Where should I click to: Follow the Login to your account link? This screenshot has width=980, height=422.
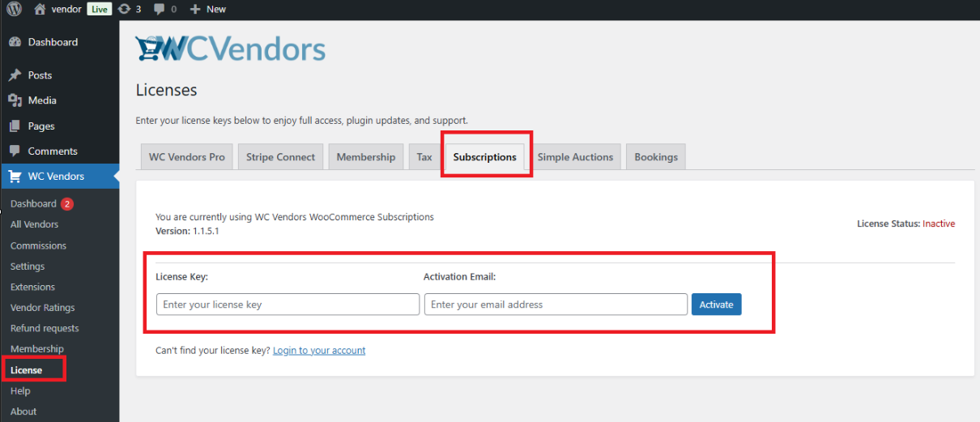point(319,351)
